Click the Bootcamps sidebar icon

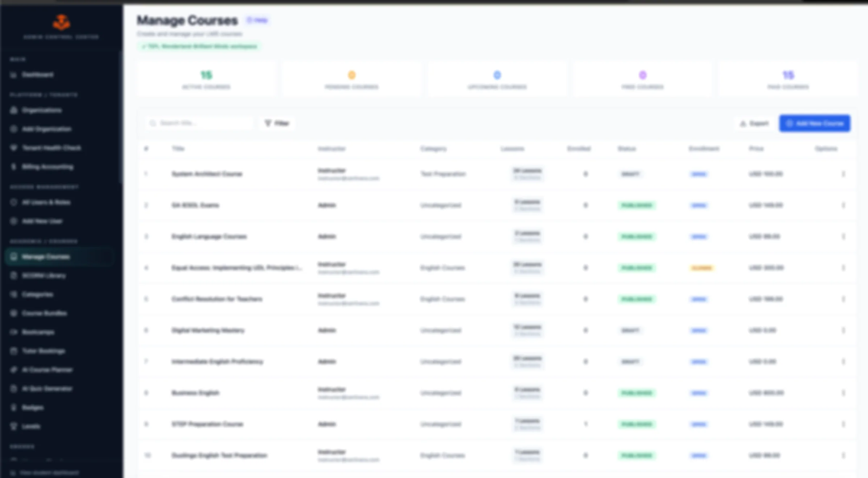tap(14, 332)
